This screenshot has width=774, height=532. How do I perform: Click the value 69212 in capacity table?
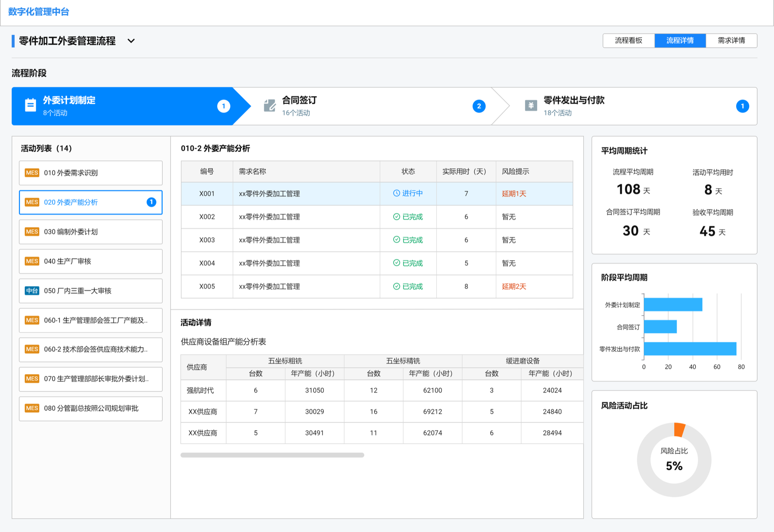(x=433, y=412)
